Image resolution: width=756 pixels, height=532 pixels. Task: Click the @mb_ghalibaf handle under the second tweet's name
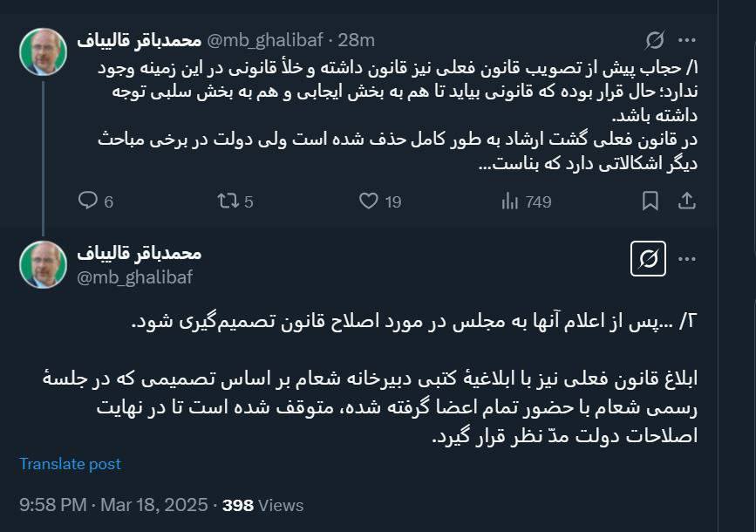135,277
